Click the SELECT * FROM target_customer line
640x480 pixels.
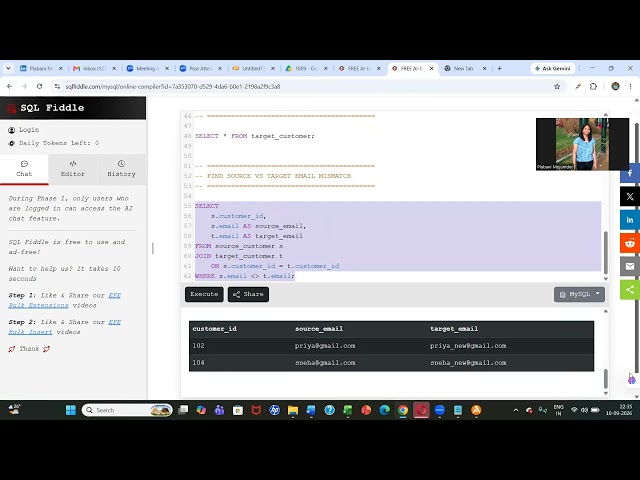click(x=255, y=136)
